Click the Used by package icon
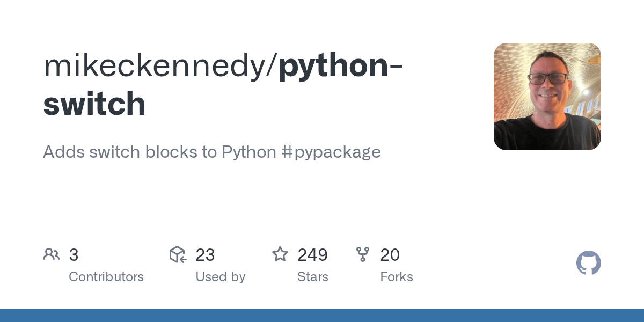Image resolution: width=644 pixels, height=322 pixels. (178, 254)
